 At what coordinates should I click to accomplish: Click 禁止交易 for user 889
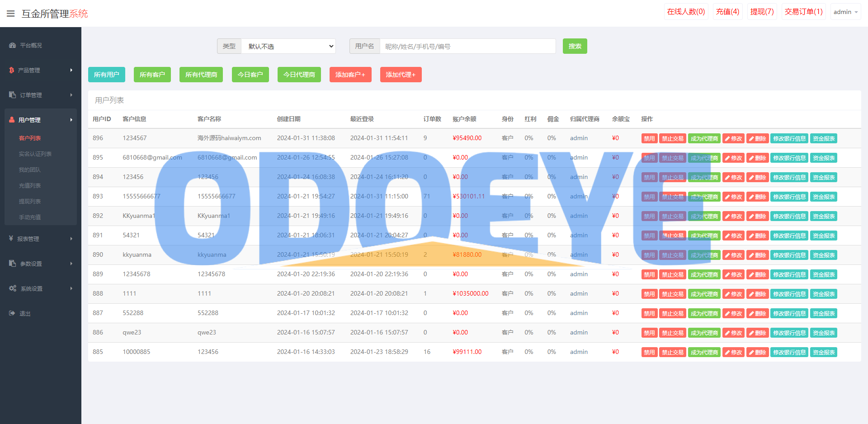(x=673, y=274)
